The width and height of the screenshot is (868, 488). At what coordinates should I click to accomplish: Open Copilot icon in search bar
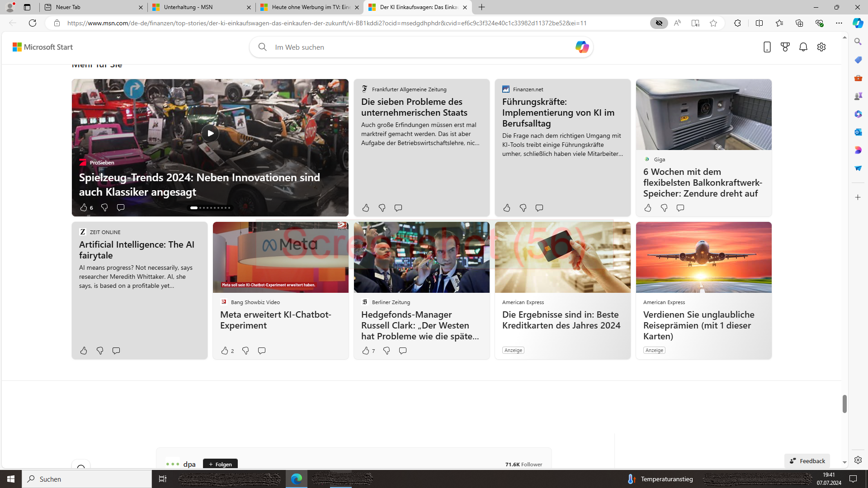pyautogui.click(x=582, y=47)
